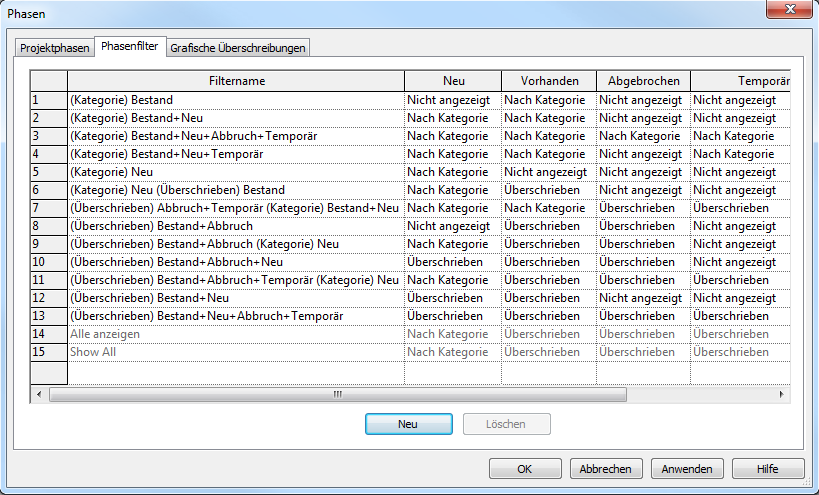Click the Abbrechen button
Viewport: 819px width, 495px height.
(606, 469)
